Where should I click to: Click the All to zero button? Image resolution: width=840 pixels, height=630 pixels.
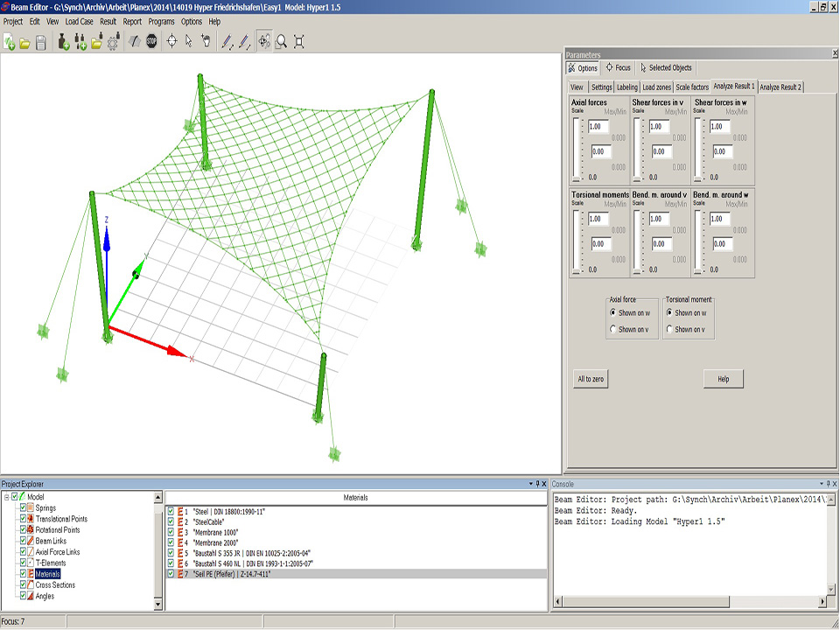(590, 379)
